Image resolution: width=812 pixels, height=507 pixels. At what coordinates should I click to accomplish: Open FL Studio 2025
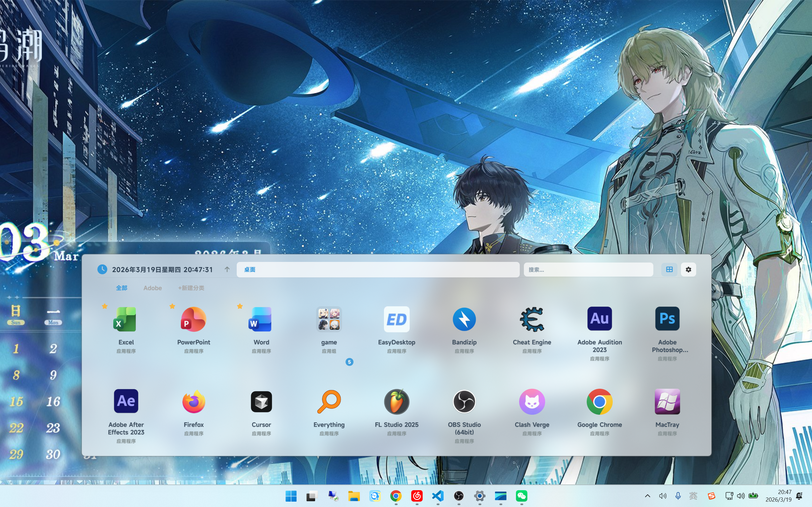pos(397,402)
